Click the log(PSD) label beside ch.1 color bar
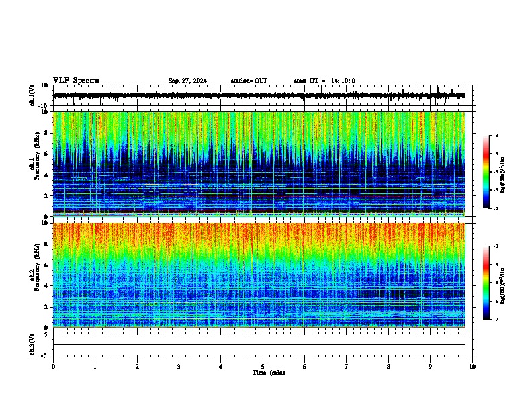Screen dimensions: 532x411 tap(502, 175)
